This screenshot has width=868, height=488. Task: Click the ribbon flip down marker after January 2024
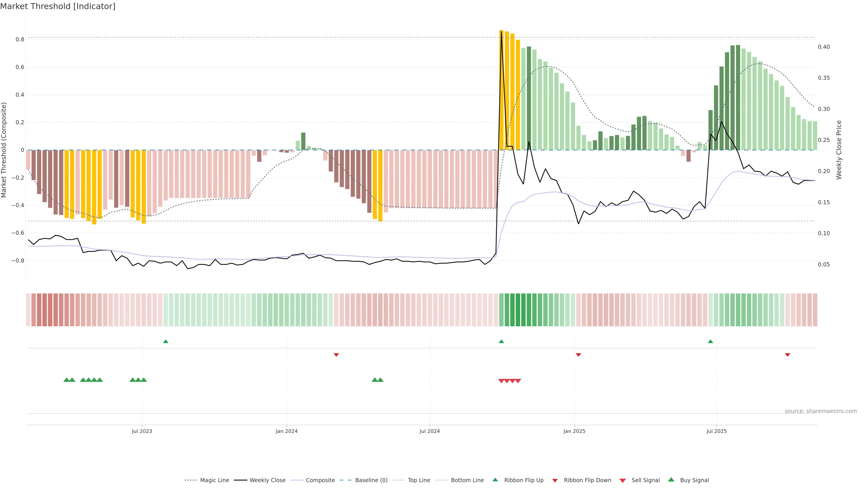336,355
